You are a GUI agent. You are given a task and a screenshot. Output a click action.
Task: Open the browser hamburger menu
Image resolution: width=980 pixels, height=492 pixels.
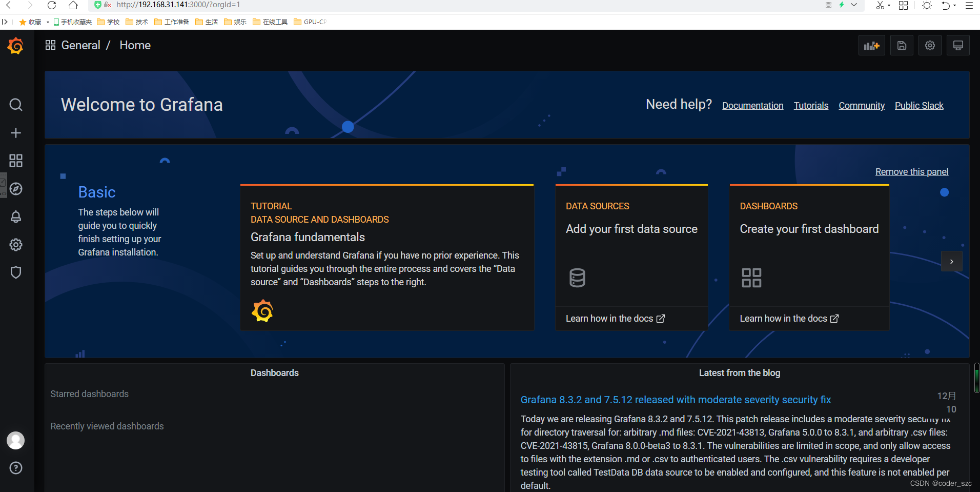tap(969, 5)
